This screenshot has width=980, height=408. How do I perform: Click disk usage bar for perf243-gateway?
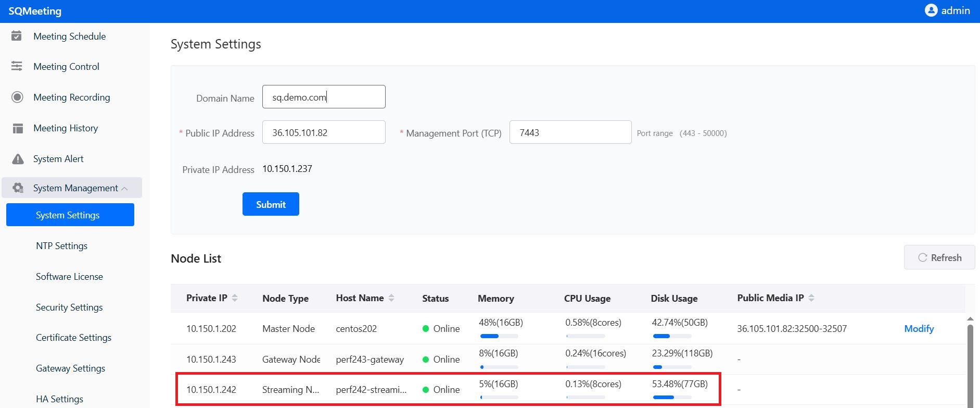(672, 367)
